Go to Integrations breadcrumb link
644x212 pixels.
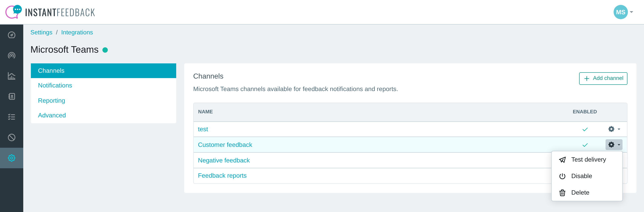(x=77, y=32)
